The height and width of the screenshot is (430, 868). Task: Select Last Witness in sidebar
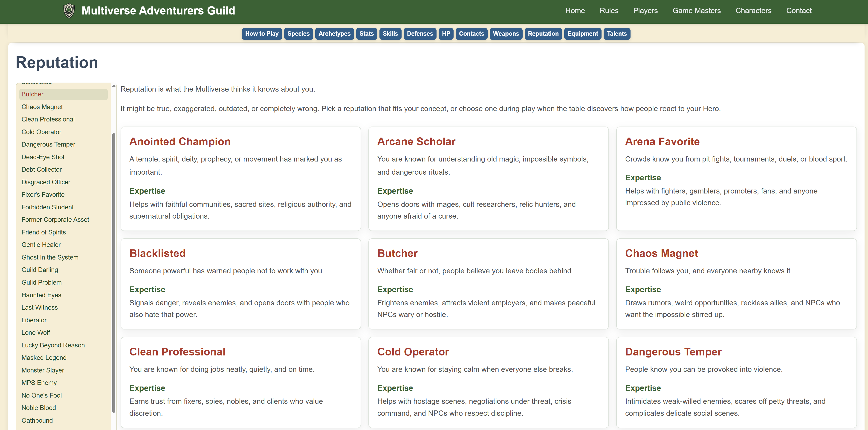pos(63,308)
